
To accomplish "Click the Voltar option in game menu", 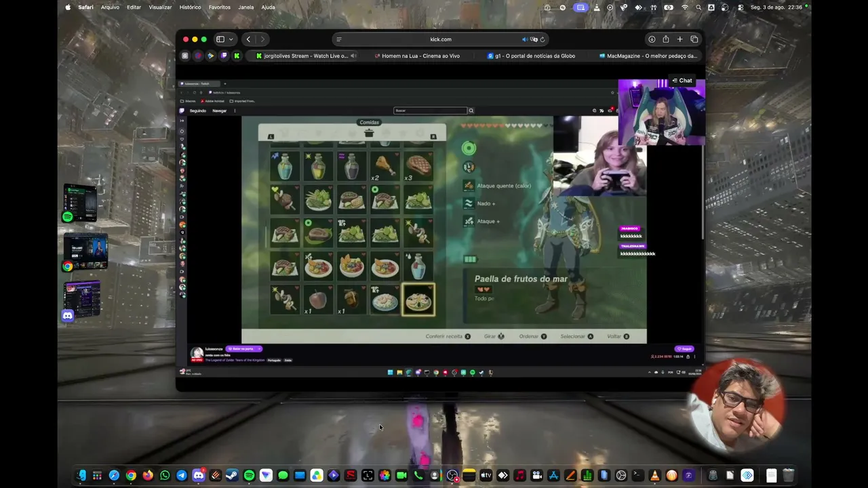I will [618, 336].
